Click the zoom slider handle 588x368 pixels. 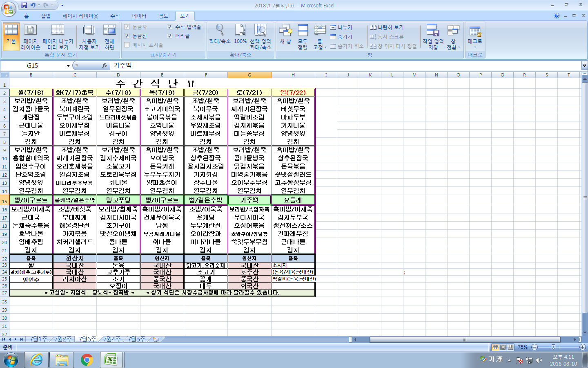pyautogui.click(x=553, y=347)
